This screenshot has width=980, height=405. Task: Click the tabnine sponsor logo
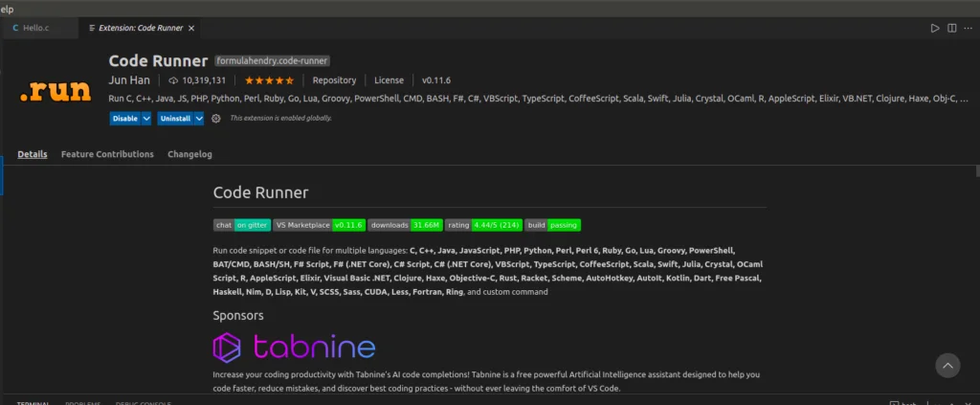click(x=294, y=347)
